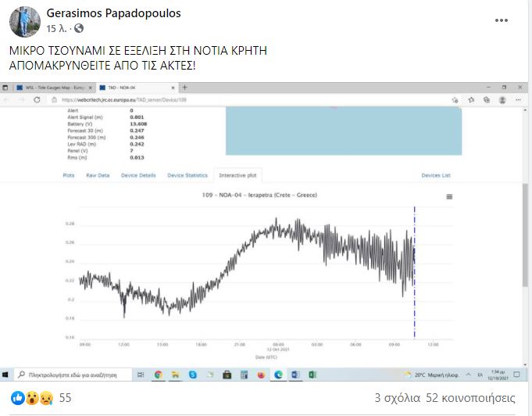Open Word from the taskbar
The width and height of the screenshot is (532, 416).
click(x=295, y=375)
